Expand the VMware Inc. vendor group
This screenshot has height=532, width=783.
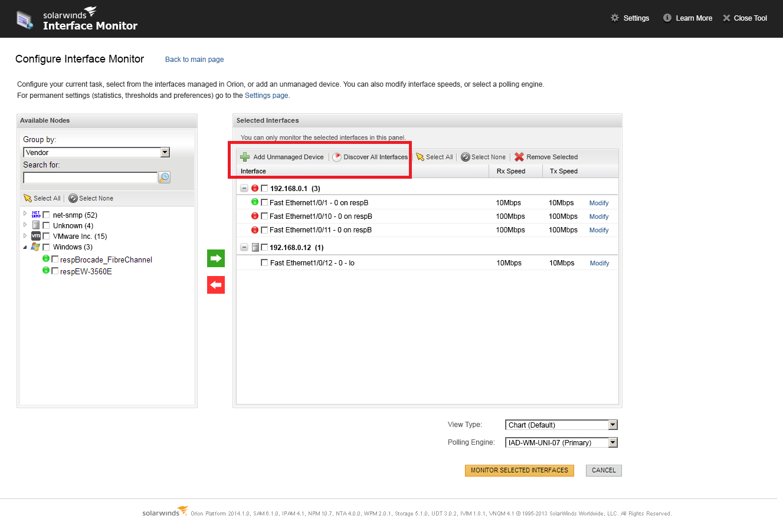25,236
